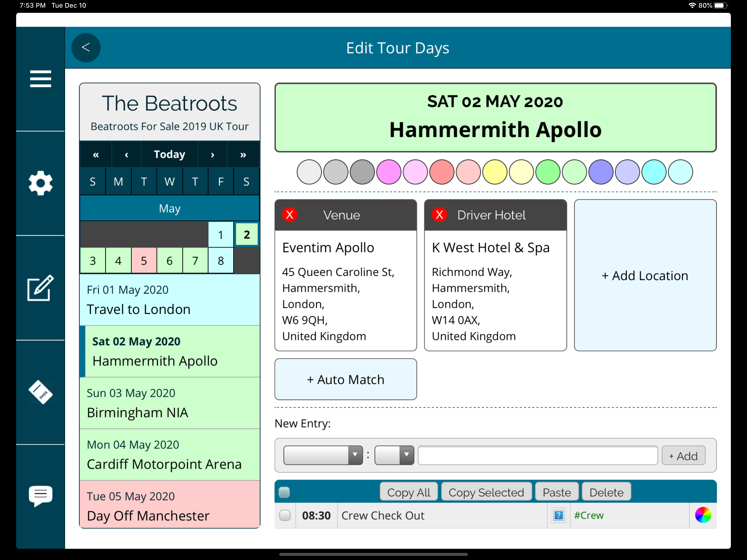
Task: Click the blue question mark icon on Crew Check Out
Action: point(559,515)
